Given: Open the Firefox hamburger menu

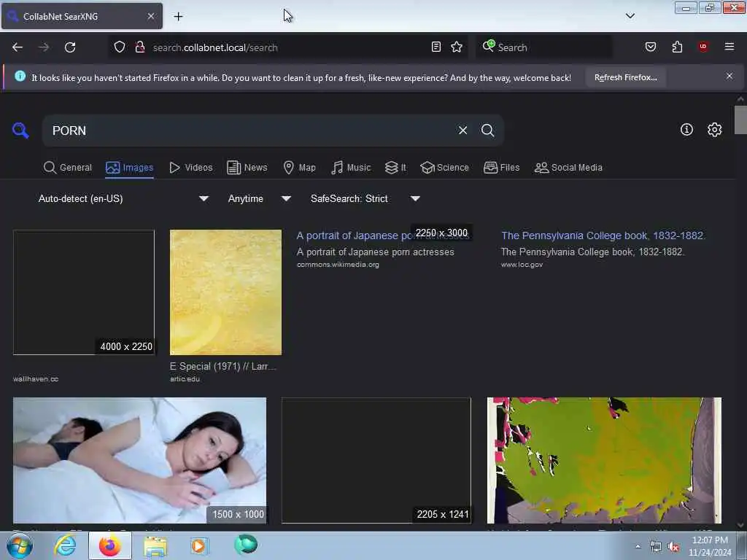Looking at the screenshot, I should (729, 47).
